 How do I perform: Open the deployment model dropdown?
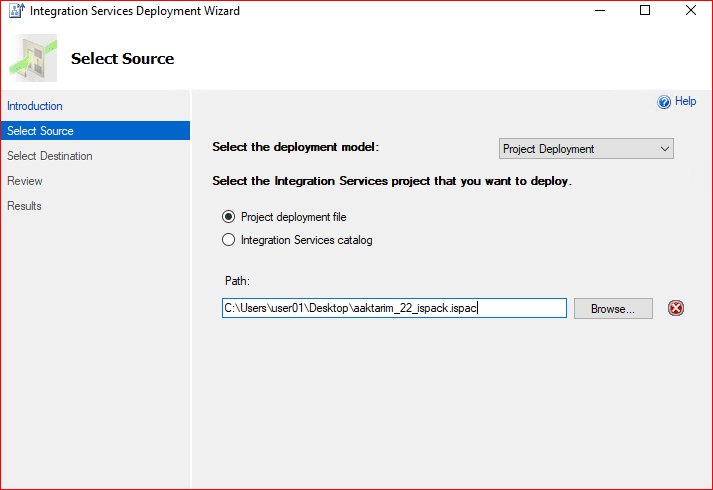coord(586,149)
